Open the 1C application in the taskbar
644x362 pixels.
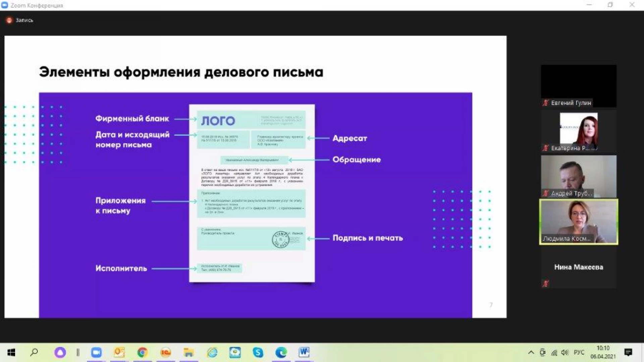[166, 352]
